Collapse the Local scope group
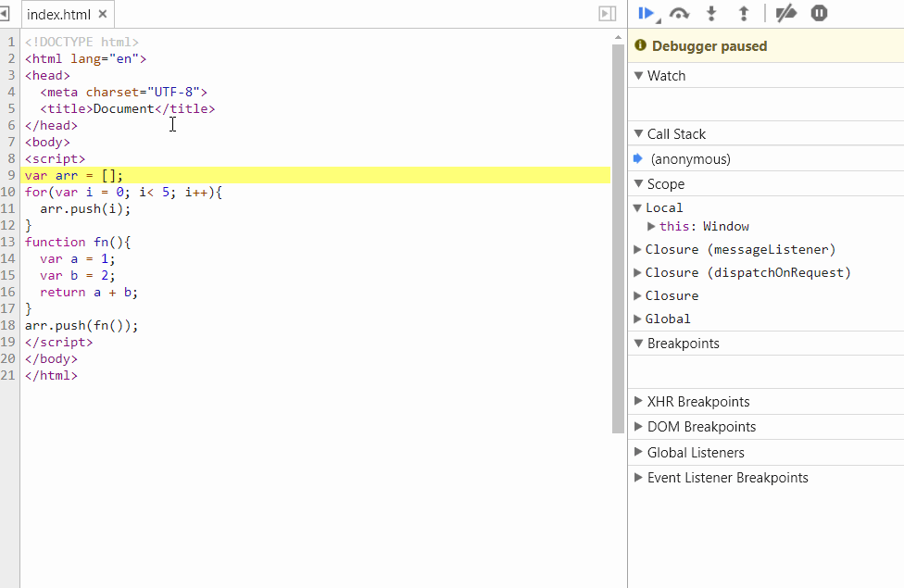This screenshot has width=904, height=588. point(637,207)
